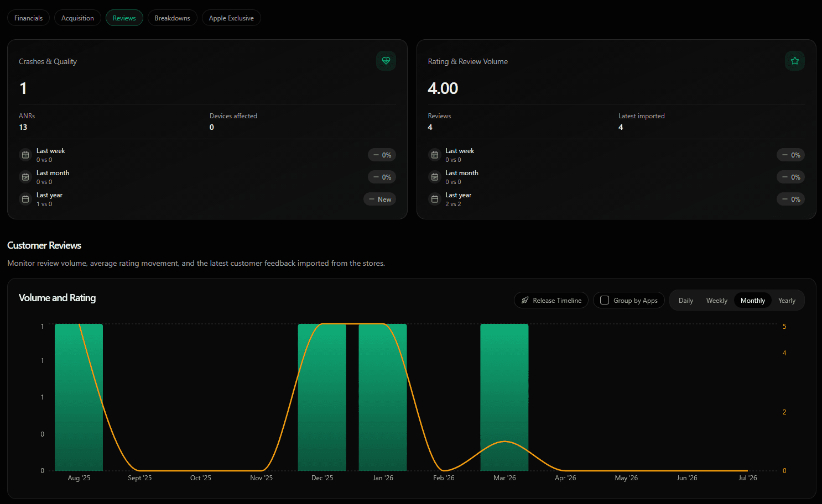Screen dimensions: 822x504
Task: Click the 0% badge for Reviews Last year
Action: 790,200
